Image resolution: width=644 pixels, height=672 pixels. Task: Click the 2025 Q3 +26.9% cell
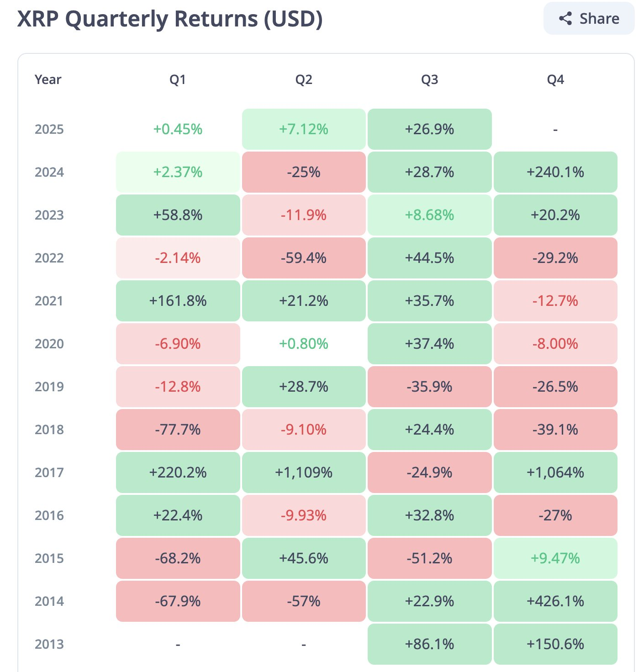(x=429, y=129)
